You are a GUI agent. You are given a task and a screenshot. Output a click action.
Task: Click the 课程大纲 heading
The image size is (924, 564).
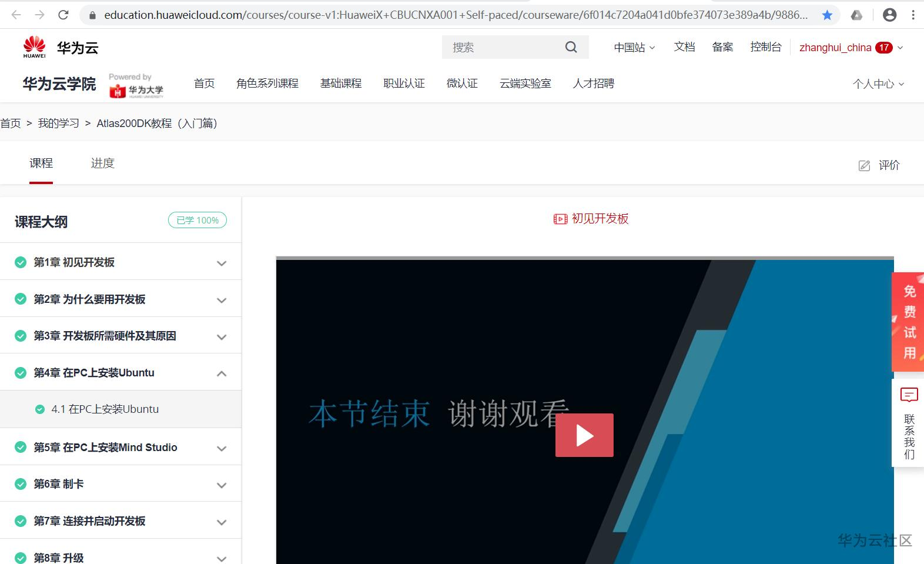pos(41,222)
